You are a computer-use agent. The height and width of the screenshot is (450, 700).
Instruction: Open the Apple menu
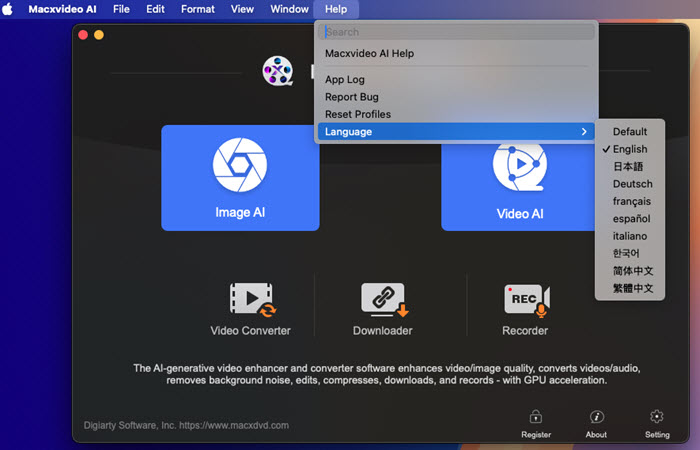coord(8,9)
